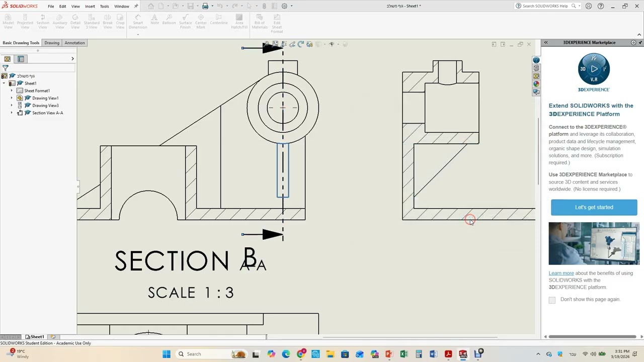This screenshot has width=644, height=362.
Task: Switch to the Annotation tab
Action: point(74,43)
